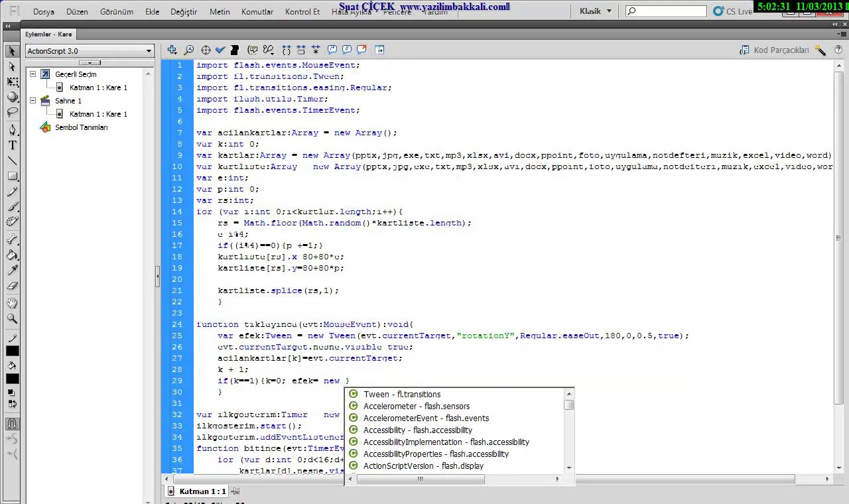Click Show/Hide toolbox icon

pyautogui.click(x=379, y=50)
